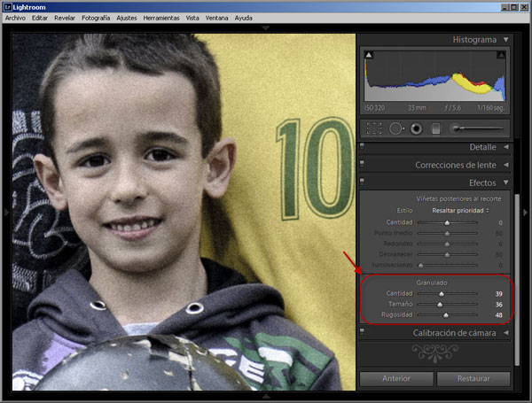Image resolution: width=532 pixels, height=403 pixels.
Task: Click the Granulado Cantidad slider
Action: click(x=447, y=293)
